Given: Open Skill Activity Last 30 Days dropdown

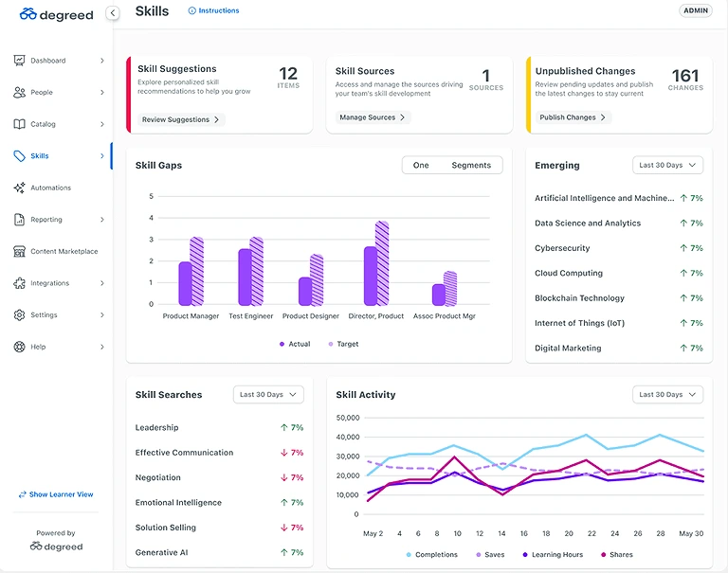Looking at the screenshot, I should pyautogui.click(x=667, y=394).
